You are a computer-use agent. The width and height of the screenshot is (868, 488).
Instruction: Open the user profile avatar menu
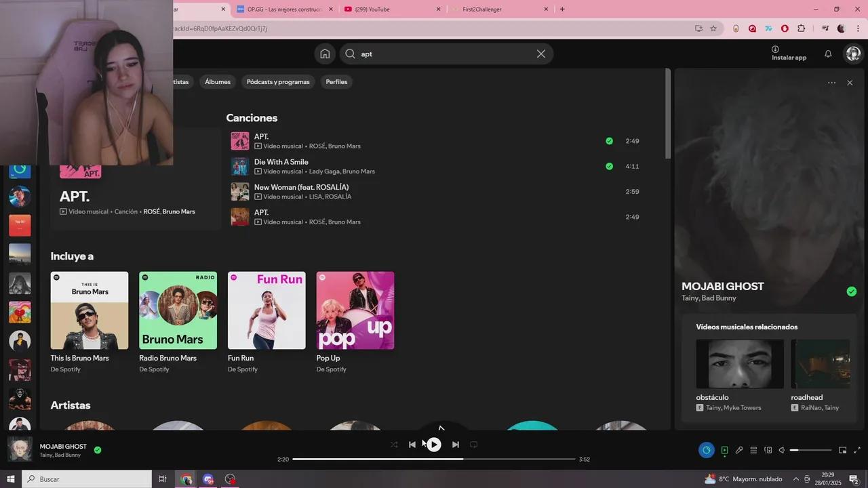coord(853,54)
